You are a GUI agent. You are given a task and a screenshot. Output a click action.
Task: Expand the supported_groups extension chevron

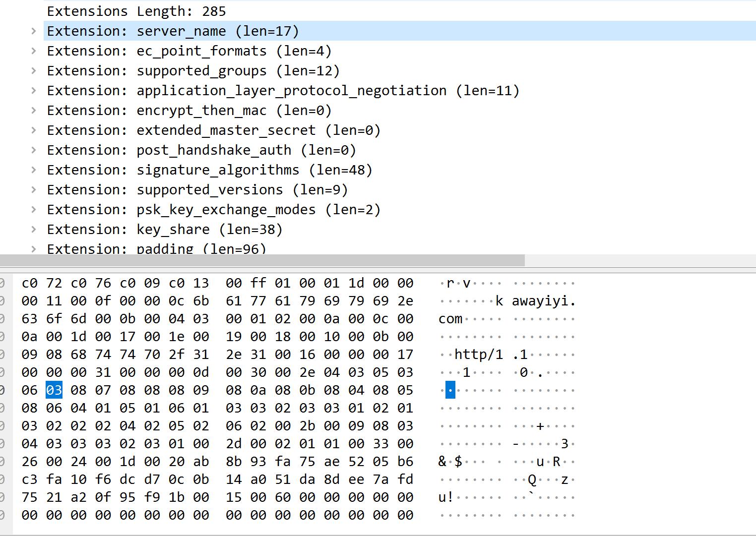33,71
